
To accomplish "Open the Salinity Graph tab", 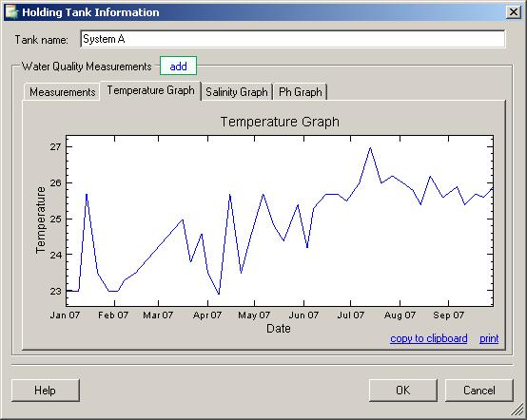I will pyautogui.click(x=237, y=91).
